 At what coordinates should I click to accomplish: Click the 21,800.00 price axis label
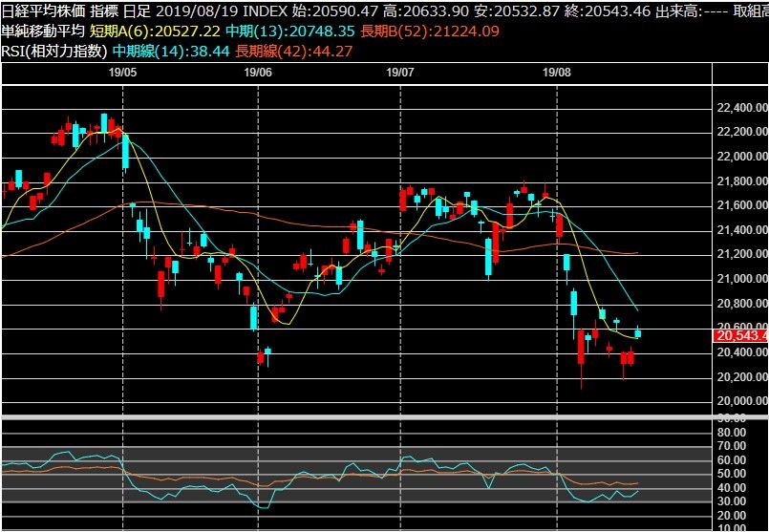click(742, 181)
